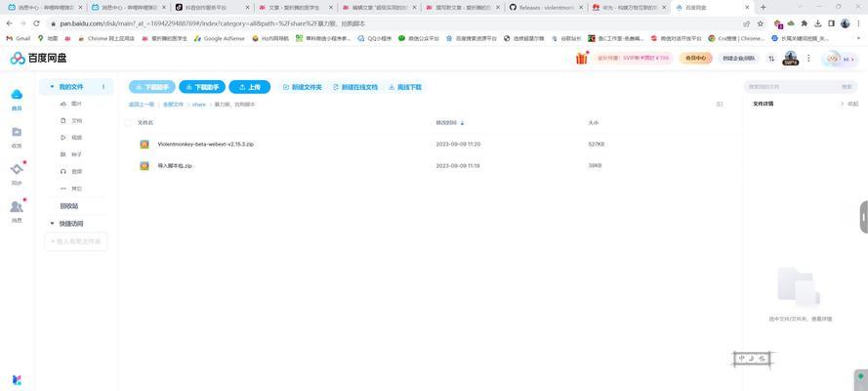Click the Baidu Netdisk logo
This screenshot has width=868, height=391.
38,58
